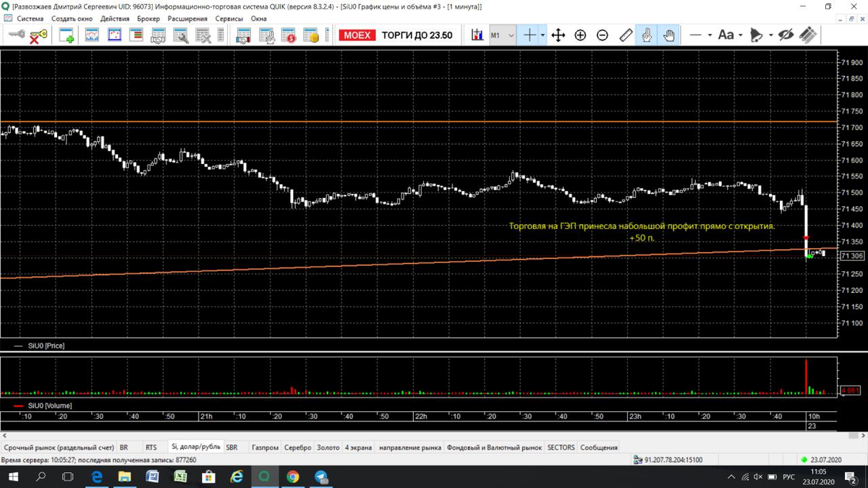Open the Окна menu
Image resolution: width=868 pixels, height=488 pixels.
coord(259,19)
